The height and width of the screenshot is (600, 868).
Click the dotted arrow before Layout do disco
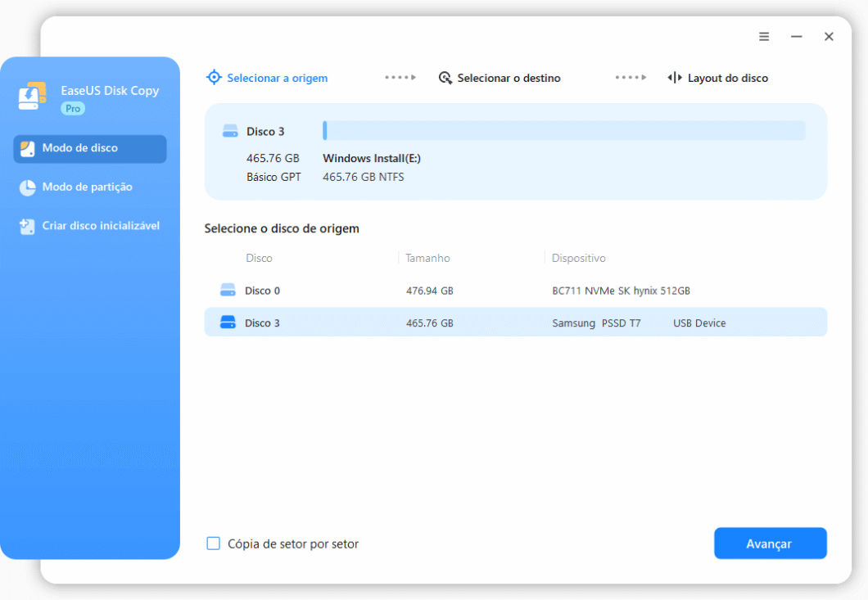631,77
